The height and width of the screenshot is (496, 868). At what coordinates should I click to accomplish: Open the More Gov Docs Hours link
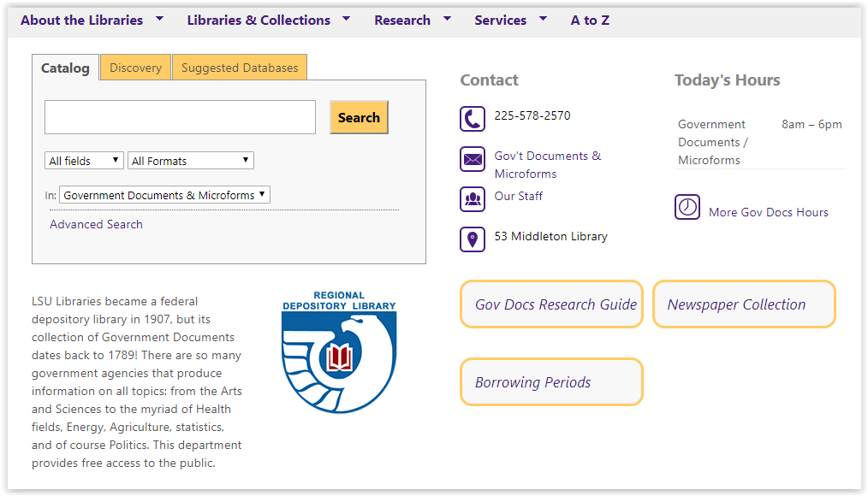click(x=769, y=212)
